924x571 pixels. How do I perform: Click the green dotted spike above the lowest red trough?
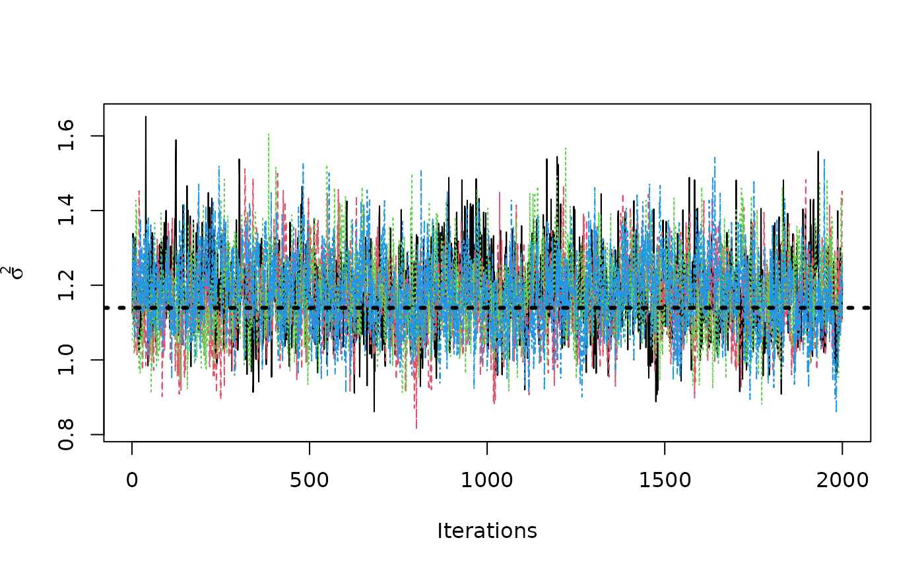[x=412, y=176]
